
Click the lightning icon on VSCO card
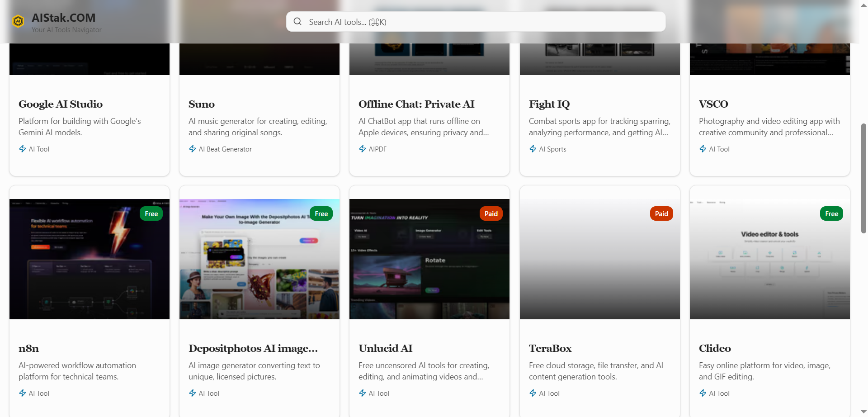coord(703,149)
